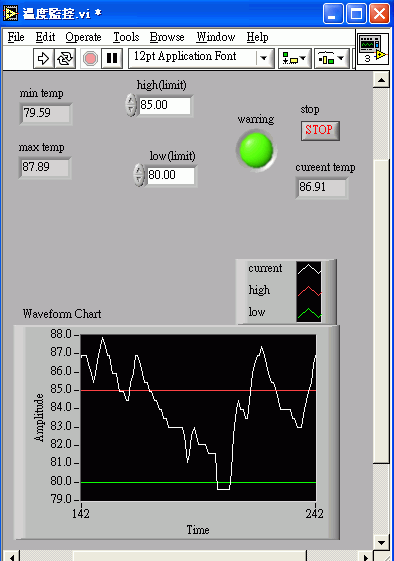Open the Tools menu

coord(126,37)
